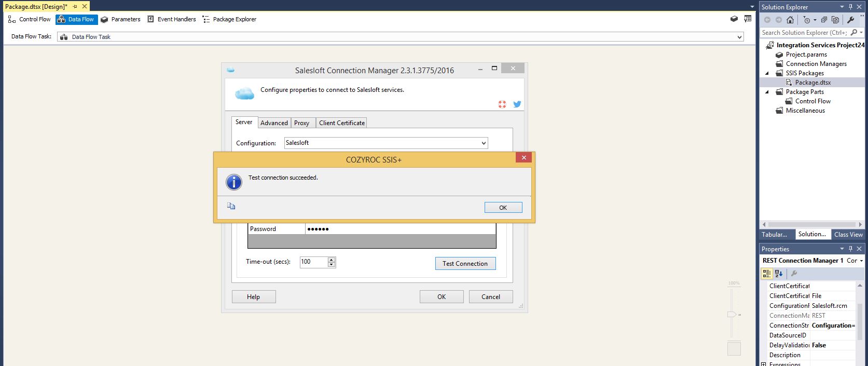Click the SSIS Toolbox icon in designer toolbar
The height and width of the screenshot is (366, 868).
pos(734,19)
